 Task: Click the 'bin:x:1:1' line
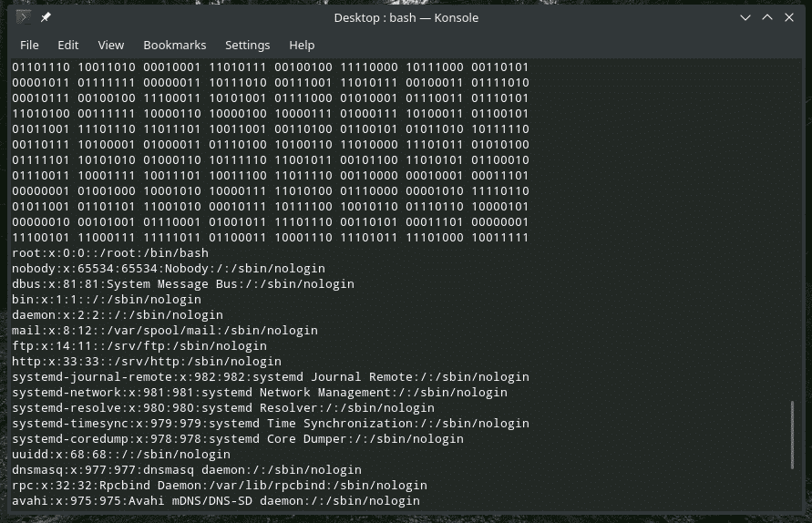click(x=106, y=299)
